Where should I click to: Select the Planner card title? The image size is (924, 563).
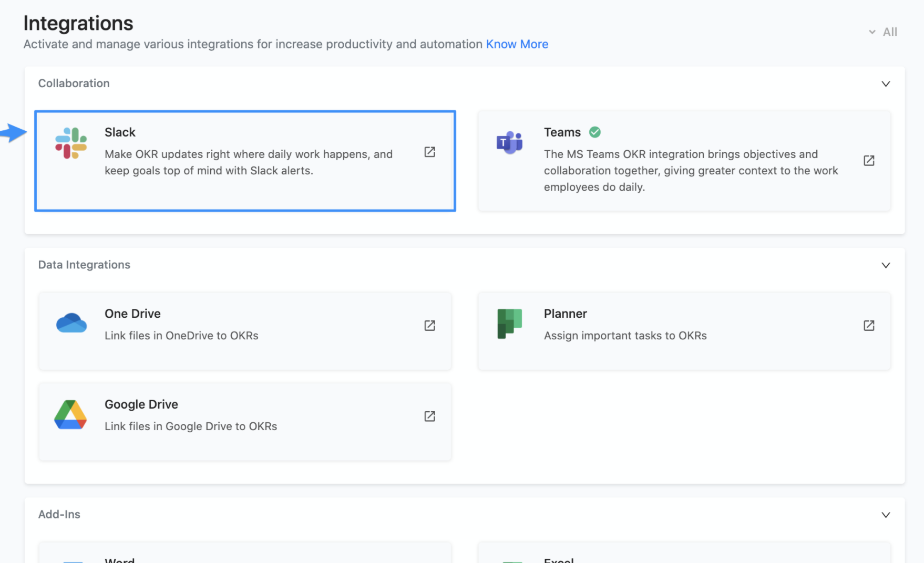coord(565,314)
